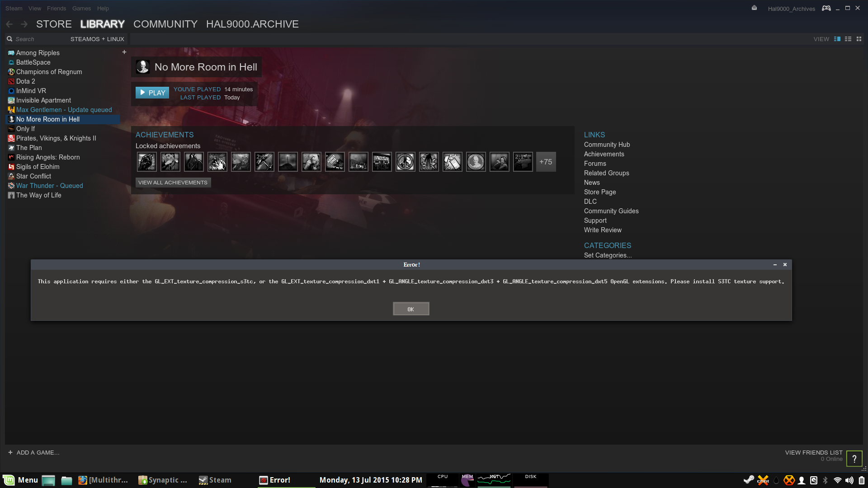Open Set Categories link
The image size is (868, 488).
pos(608,255)
